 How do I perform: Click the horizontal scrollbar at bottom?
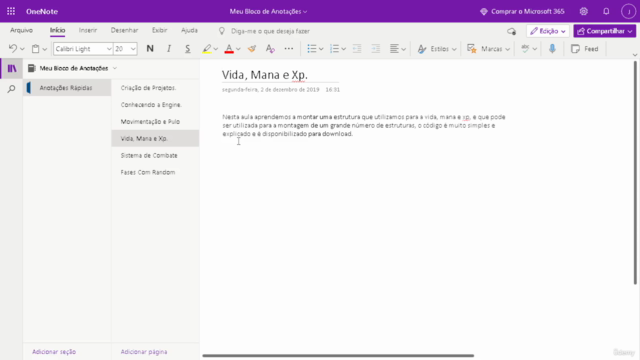338,356
